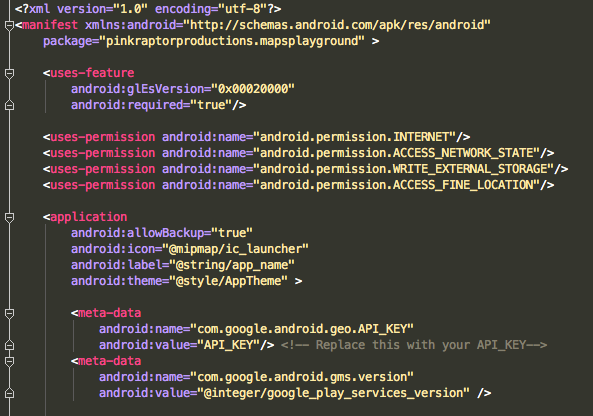Image resolution: width=593 pixels, height=416 pixels.
Task: Click the glEsVersion value 0x00020000
Action: [x=253, y=89]
